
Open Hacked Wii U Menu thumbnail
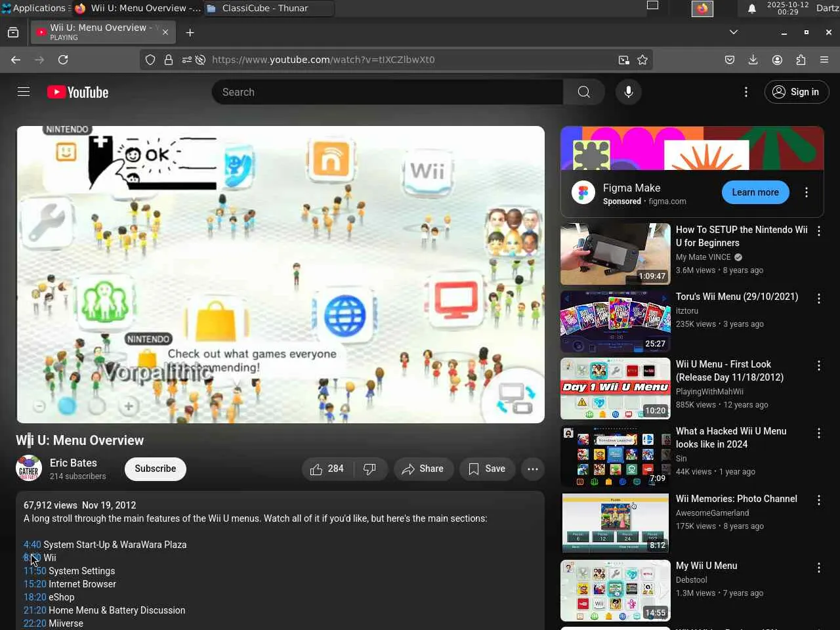coord(616,456)
